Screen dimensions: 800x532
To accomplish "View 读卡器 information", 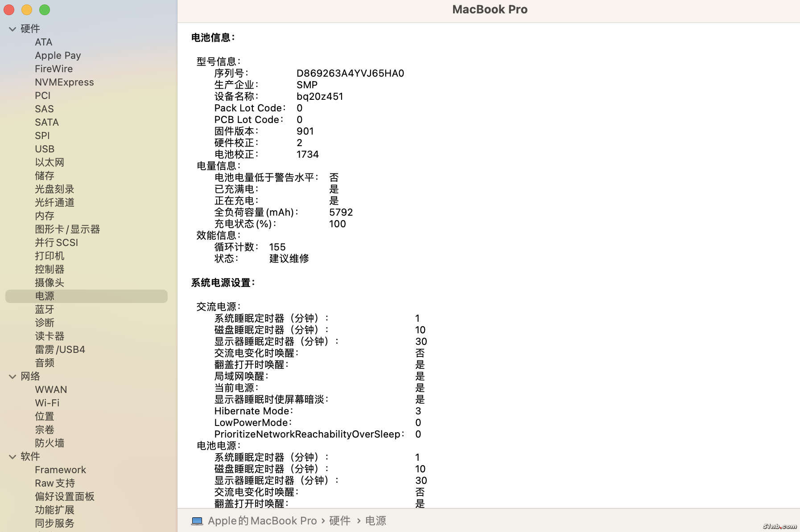I will (49, 336).
